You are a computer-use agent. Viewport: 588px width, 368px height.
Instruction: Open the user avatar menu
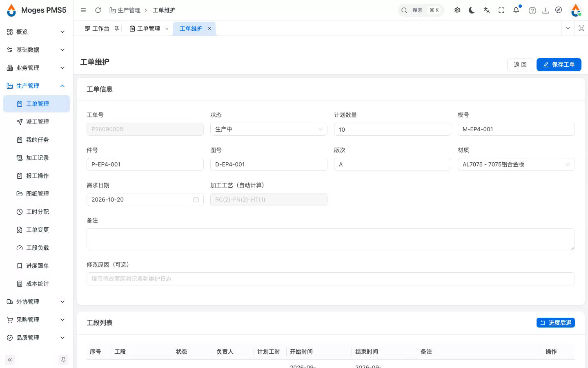(x=576, y=10)
